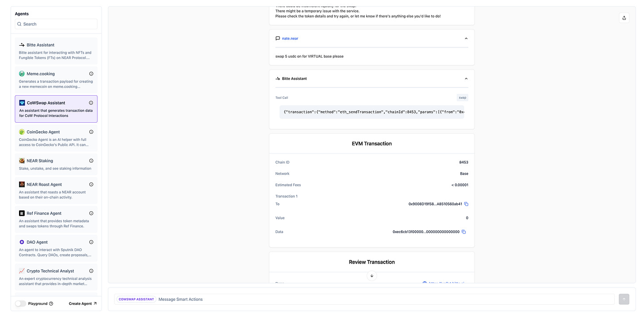Viewport: 644px width, 326px height.
Task: Click the Ref Finance Agent avatar icon
Action: pyautogui.click(x=22, y=213)
